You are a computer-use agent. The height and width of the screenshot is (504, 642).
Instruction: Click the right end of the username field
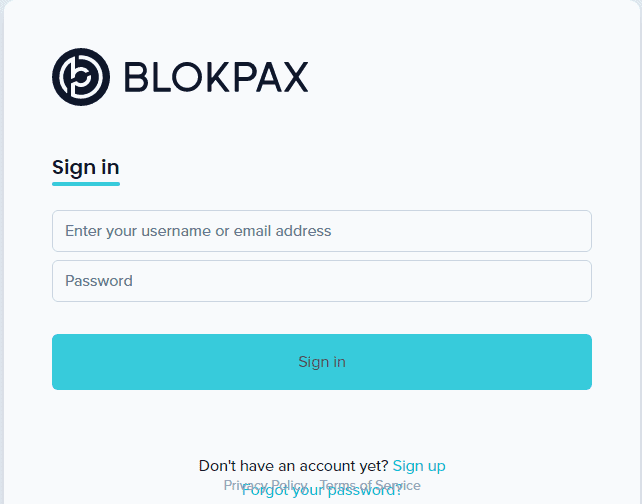575,231
